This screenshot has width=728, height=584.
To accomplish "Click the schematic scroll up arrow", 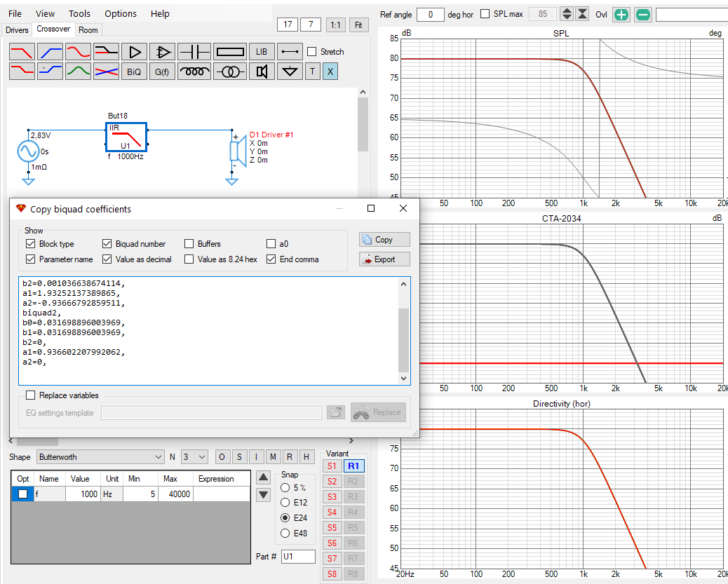I will pyautogui.click(x=363, y=92).
